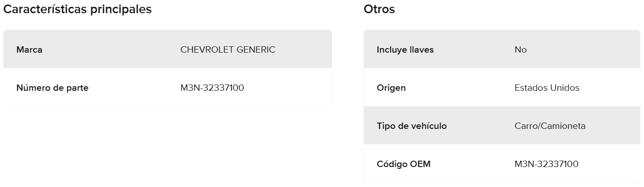The width and height of the screenshot is (644, 187).
Task: Select the "Número de parte" label
Action: coord(52,88)
